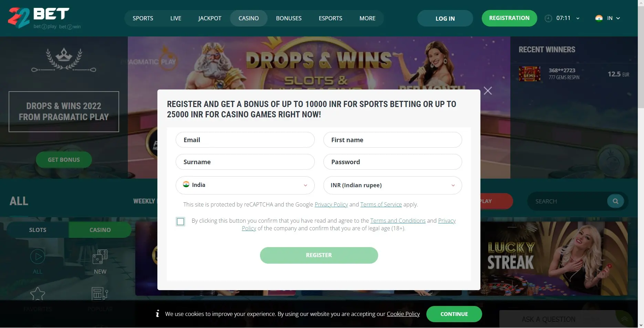Switch to the CASINO toggle in sidebar

click(100, 230)
